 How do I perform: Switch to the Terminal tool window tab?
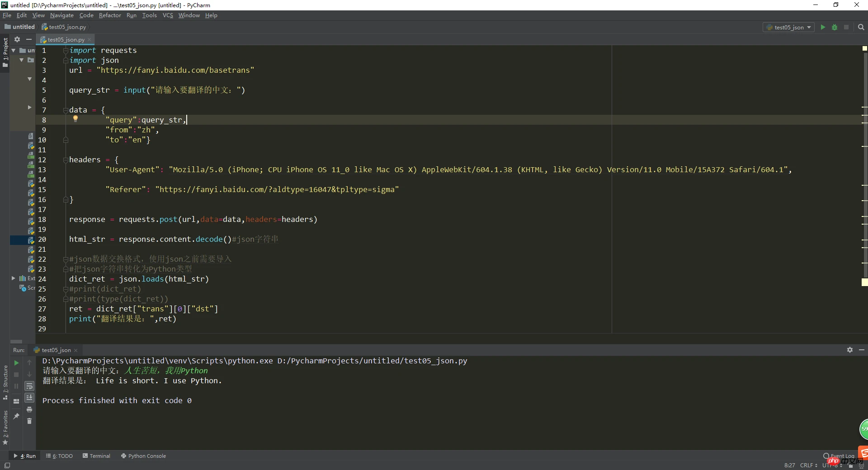tap(96, 456)
